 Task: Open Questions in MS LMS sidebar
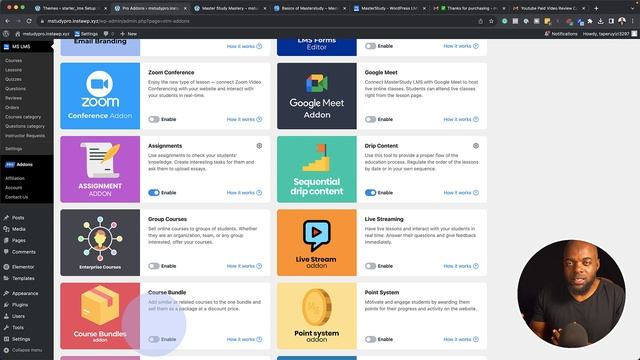[x=16, y=89]
